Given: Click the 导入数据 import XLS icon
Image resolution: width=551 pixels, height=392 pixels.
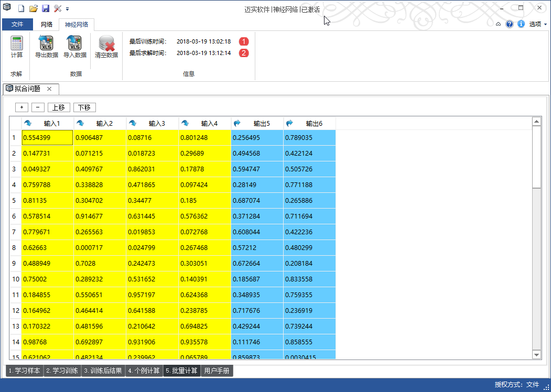Looking at the screenshot, I should pos(74,43).
